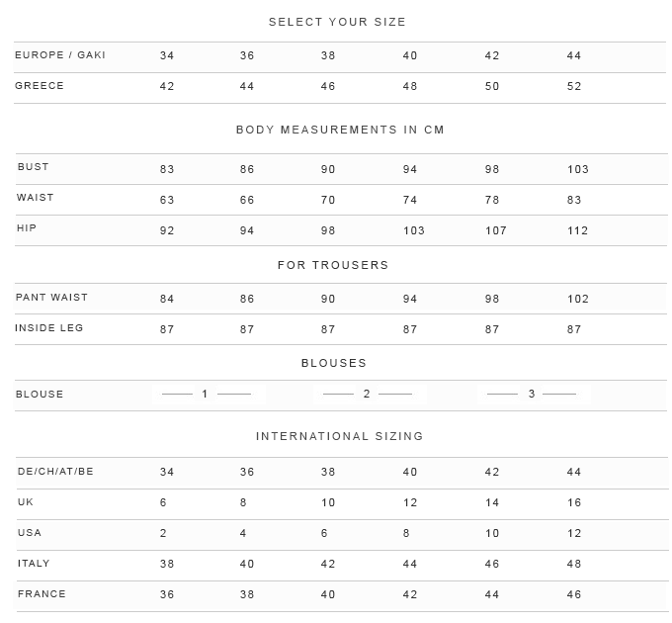Screen dimensions: 672x623
Task: Click Waist measurement 70
Action: [328, 200]
